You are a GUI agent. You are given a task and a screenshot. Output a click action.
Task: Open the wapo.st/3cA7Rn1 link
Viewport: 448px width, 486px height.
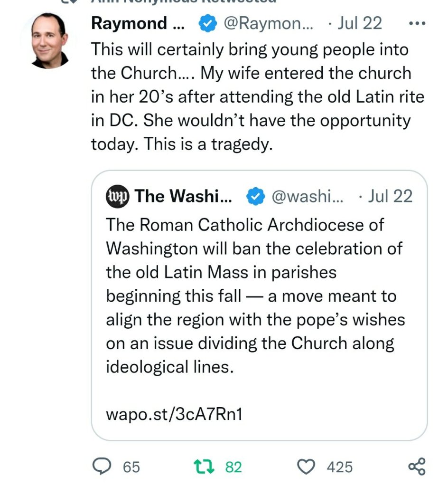(175, 414)
